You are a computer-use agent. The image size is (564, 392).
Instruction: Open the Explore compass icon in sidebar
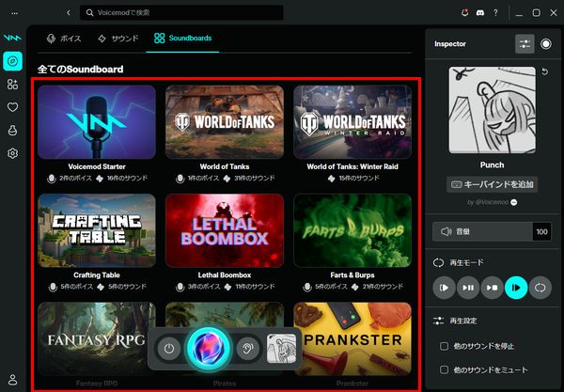coord(12,61)
